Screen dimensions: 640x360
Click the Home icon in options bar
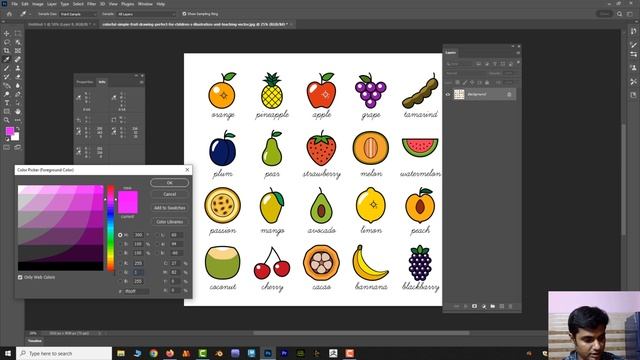[x=9, y=14]
